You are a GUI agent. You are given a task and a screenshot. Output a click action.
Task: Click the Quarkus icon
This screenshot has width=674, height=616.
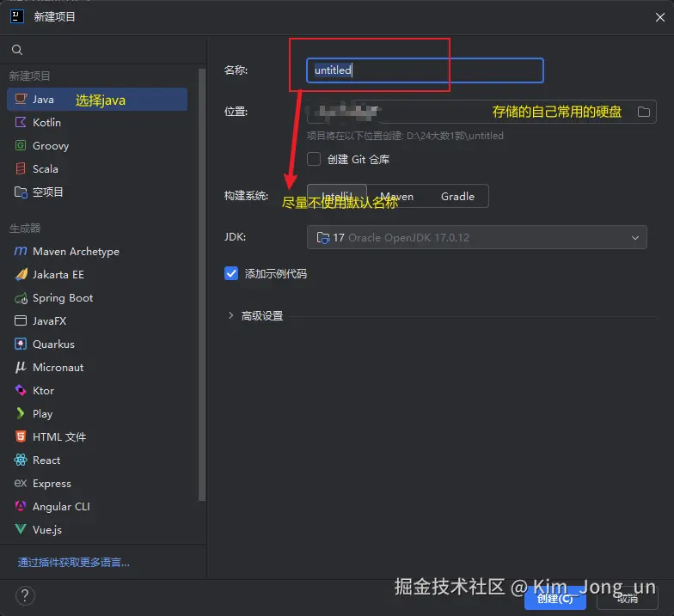point(21,344)
